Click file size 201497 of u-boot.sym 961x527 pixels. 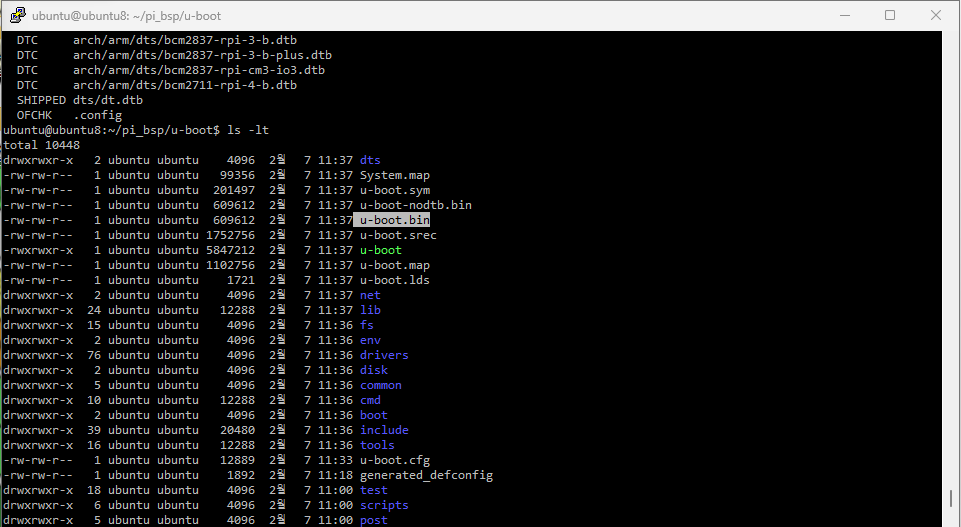(234, 190)
